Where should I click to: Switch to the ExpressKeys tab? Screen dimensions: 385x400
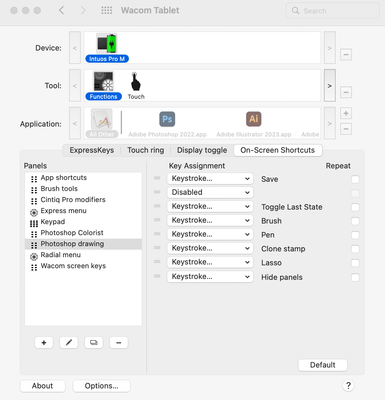[x=92, y=150]
